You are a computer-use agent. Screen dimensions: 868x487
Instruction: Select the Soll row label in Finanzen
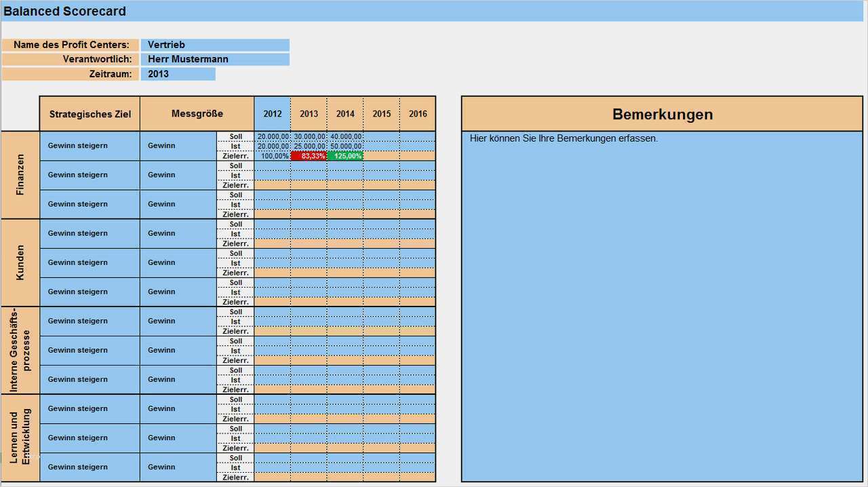(235, 136)
